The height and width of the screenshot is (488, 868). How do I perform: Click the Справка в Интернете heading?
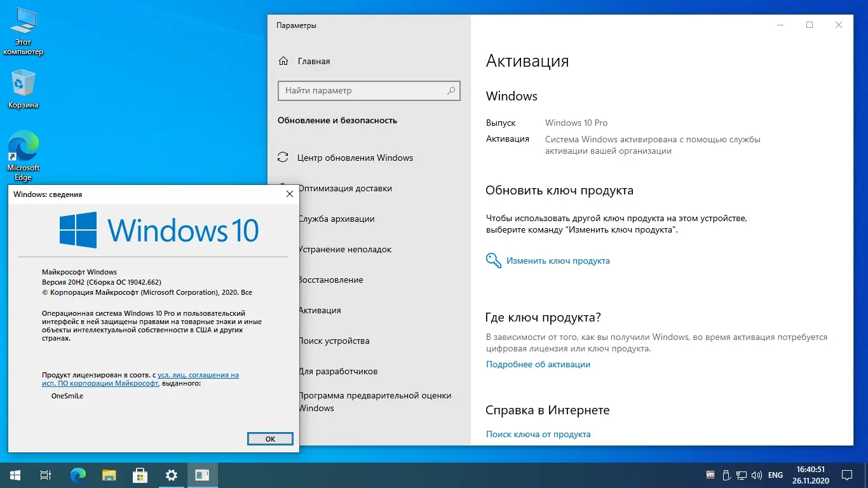click(x=548, y=410)
